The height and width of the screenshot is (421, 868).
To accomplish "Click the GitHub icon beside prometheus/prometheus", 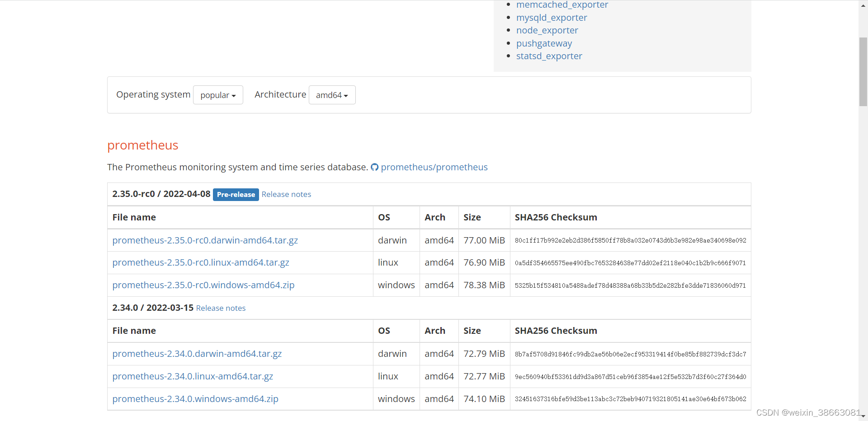I will (374, 167).
